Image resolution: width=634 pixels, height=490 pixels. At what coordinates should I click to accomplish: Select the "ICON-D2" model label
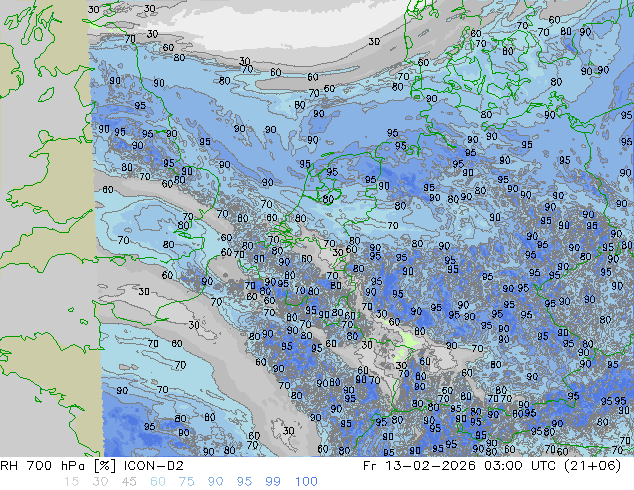[154, 466]
